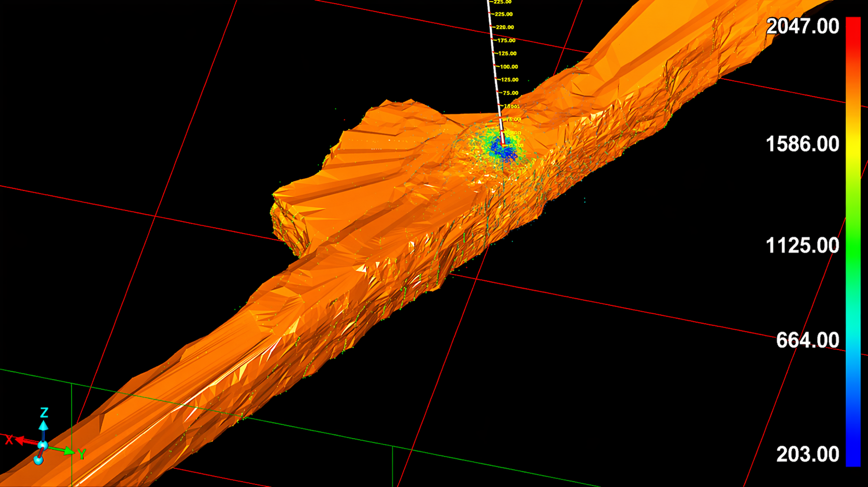Click the rainbow color scale bar
868x487 pixels.
pyautogui.click(x=853, y=242)
